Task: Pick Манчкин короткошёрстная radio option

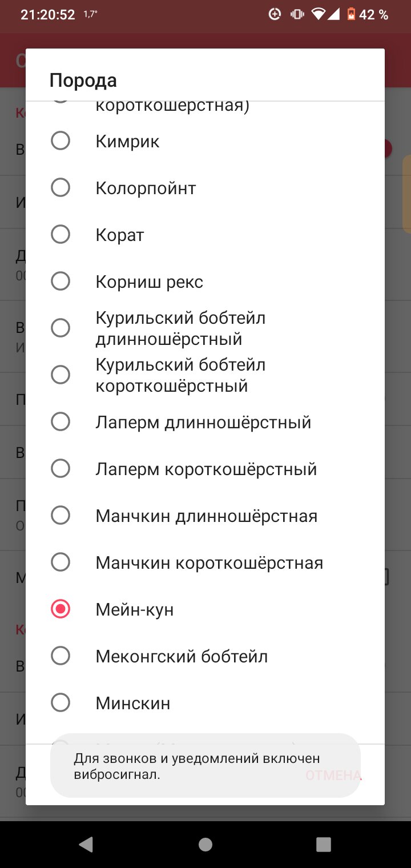Action: pos(61,562)
